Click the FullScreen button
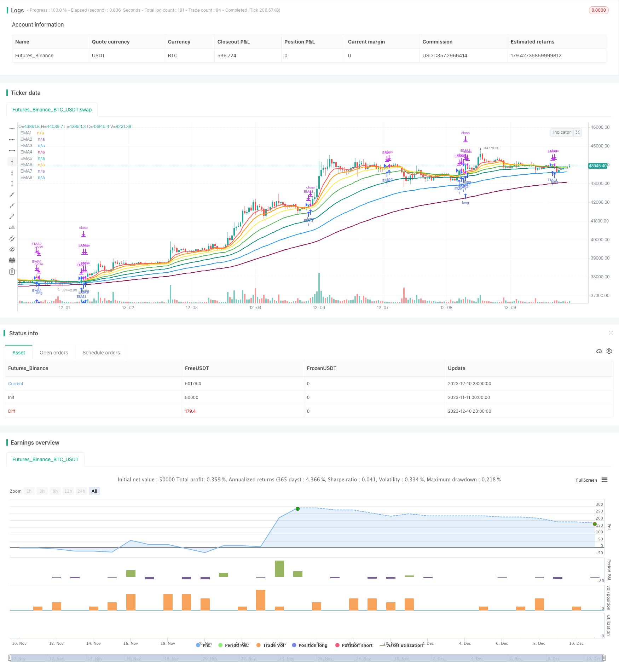Image resolution: width=619 pixels, height=672 pixels. tap(586, 480)
